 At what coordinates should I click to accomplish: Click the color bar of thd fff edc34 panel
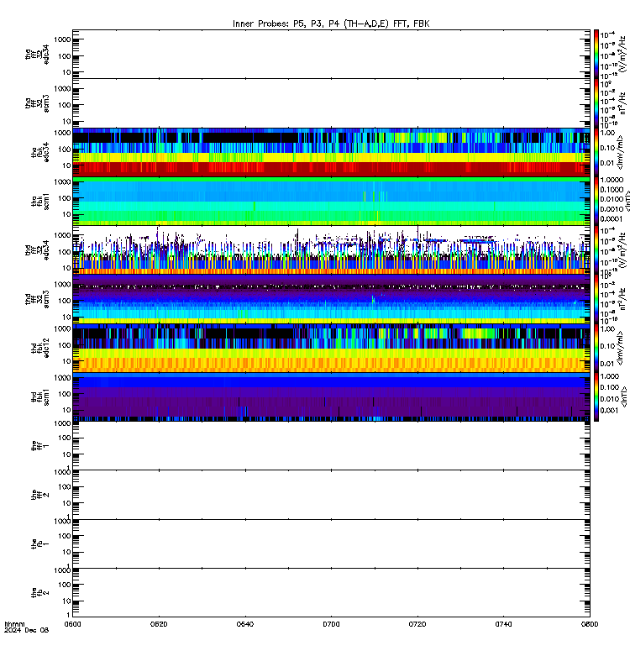(596, 250)
